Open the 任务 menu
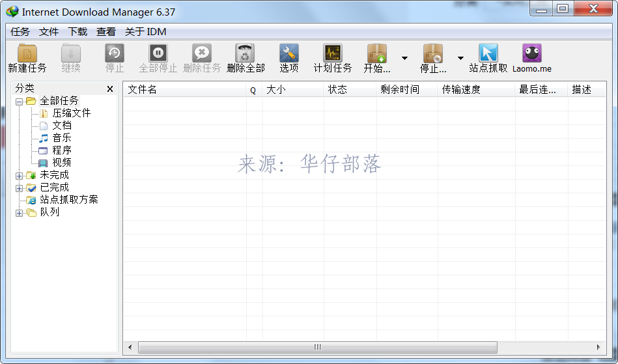 (x=20, y=32)
